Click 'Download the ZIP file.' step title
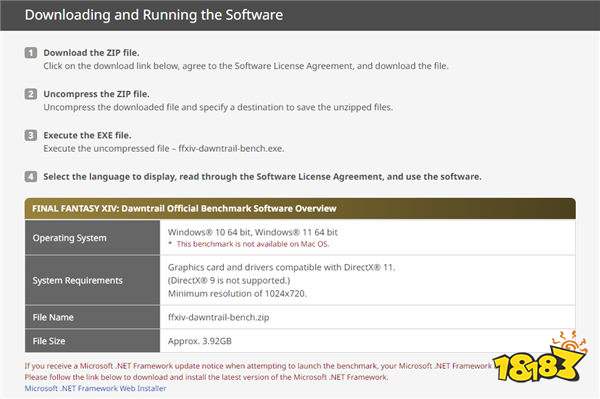Screen dimensions: 600x399 91,52
